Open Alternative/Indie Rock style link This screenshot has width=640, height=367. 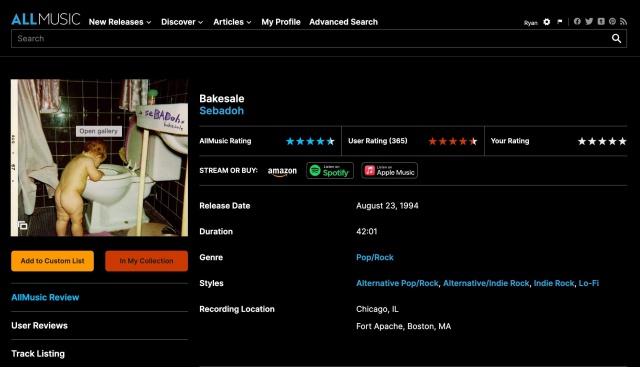[x=486, y=283]
